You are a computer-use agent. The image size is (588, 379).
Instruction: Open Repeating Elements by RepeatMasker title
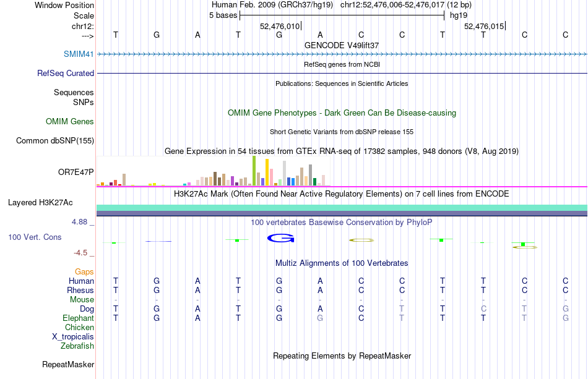click(x=342, y=356)
